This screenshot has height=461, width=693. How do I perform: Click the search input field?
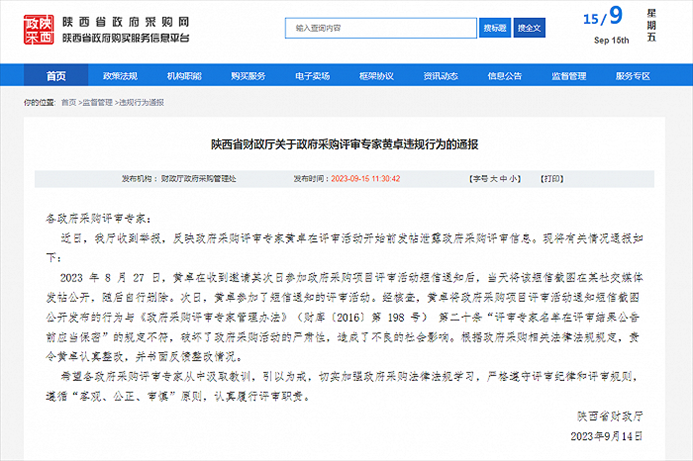380,28
